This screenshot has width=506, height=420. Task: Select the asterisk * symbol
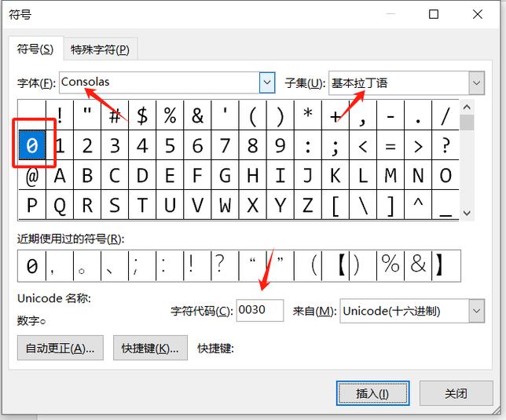308,115
